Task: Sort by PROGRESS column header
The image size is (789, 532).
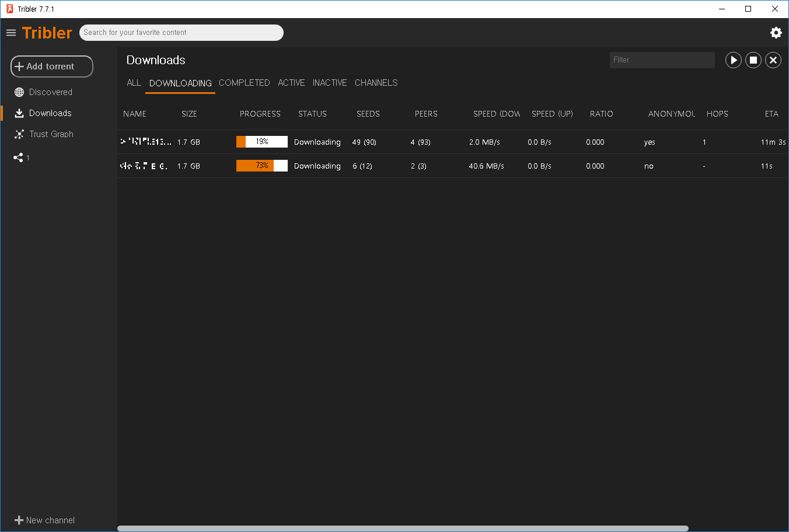Action: [260, 114]
